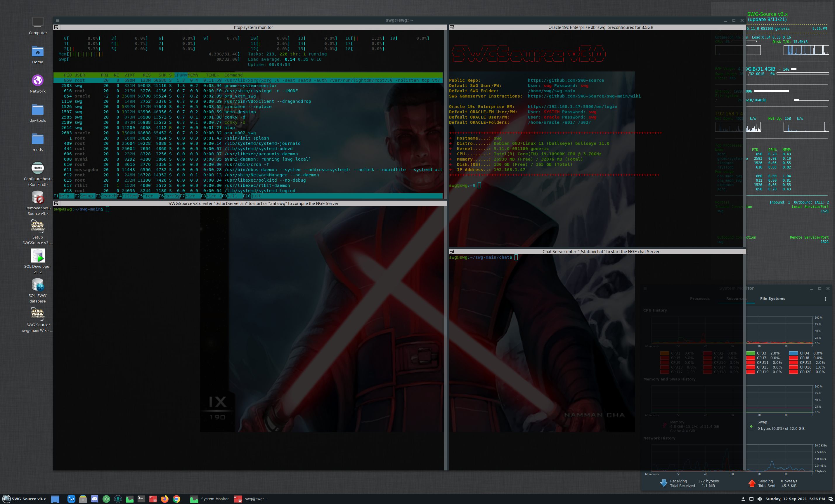Screen dimensions: 835x504
Task: Select System Monitor in taskbar window list
Action: (x=209, y=499)
